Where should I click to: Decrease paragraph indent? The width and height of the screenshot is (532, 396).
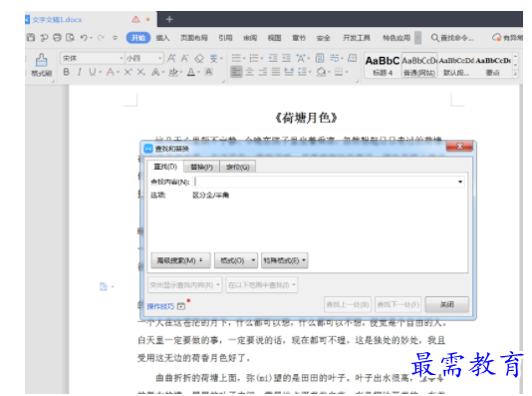coord(273,58)
